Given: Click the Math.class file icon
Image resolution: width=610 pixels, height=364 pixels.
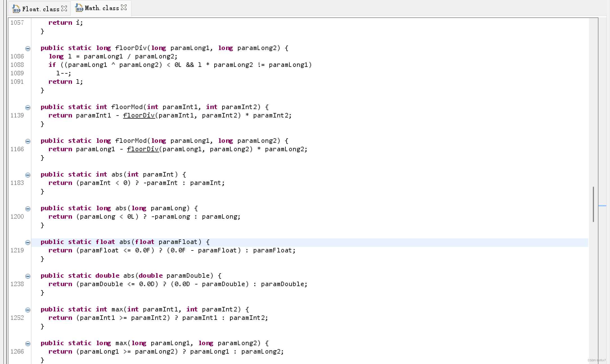Looking at the screenshot, I should tap(79, 8).
